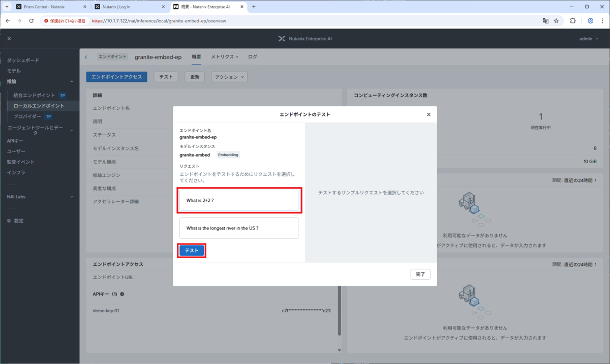Open インフラ in the sidebar

16,173
